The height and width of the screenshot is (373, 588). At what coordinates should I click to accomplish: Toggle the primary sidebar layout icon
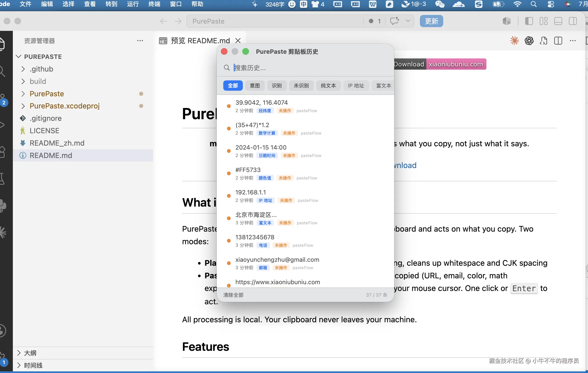[x=529, y=21]
